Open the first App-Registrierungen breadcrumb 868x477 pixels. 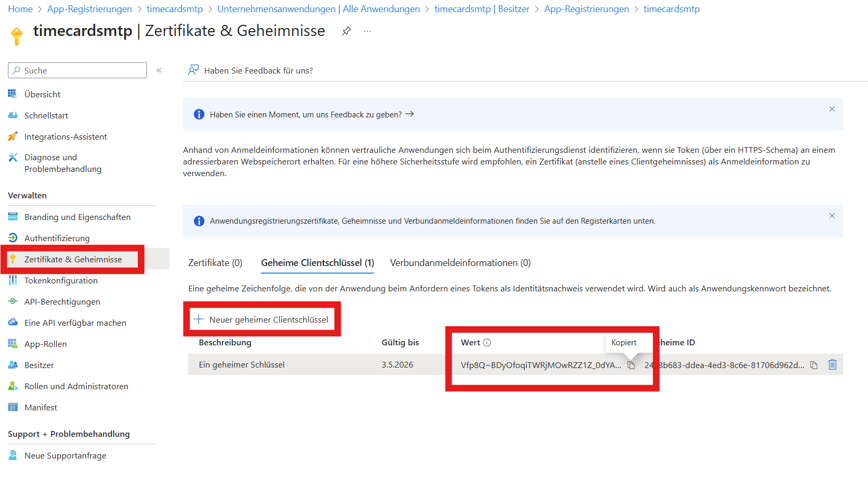click(x=89, y=9)
